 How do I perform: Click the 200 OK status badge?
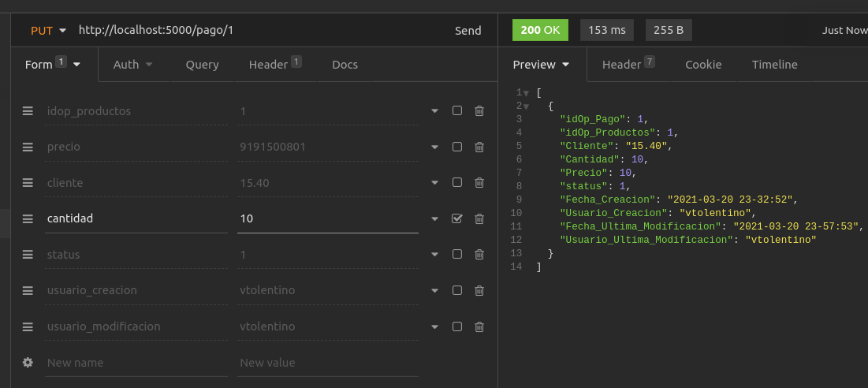click(540, 30)
